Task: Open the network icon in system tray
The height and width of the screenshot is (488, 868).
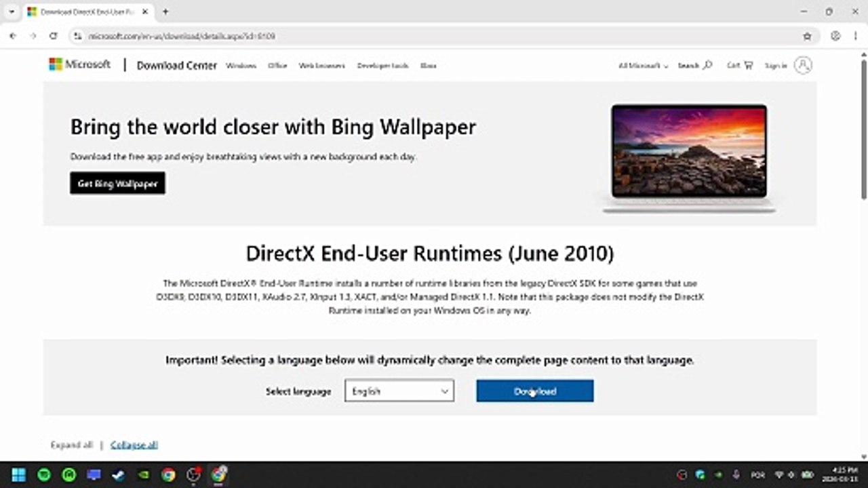Action: (779, 474)
